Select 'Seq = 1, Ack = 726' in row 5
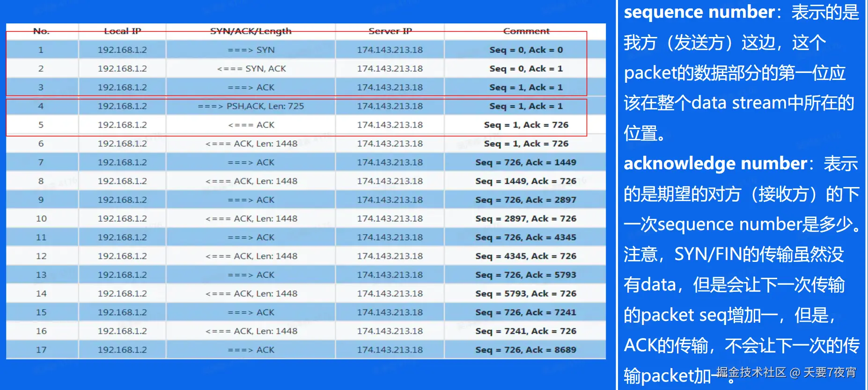Viewport: 868px width, 390px height. click(526, 125)
